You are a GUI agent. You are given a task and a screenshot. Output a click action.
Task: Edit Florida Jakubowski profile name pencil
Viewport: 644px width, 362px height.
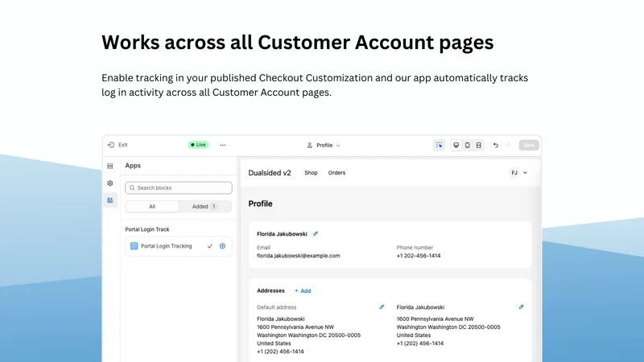(x=316, y=233)
